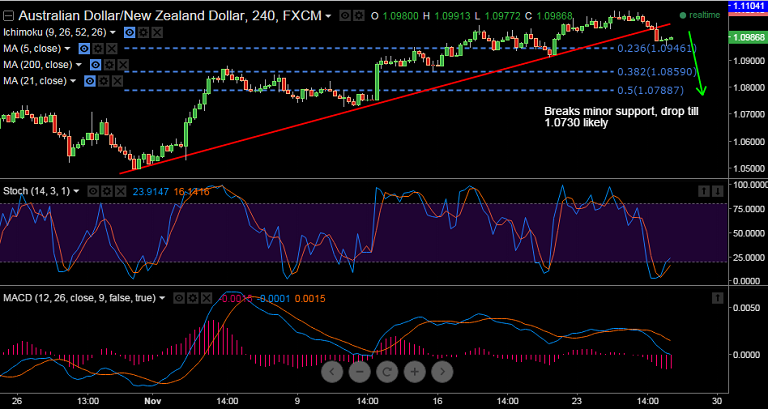Viewport: 768px width, 409px height.
Task: Click the MACD blue value -0.0001
Action: coord(274,298)
